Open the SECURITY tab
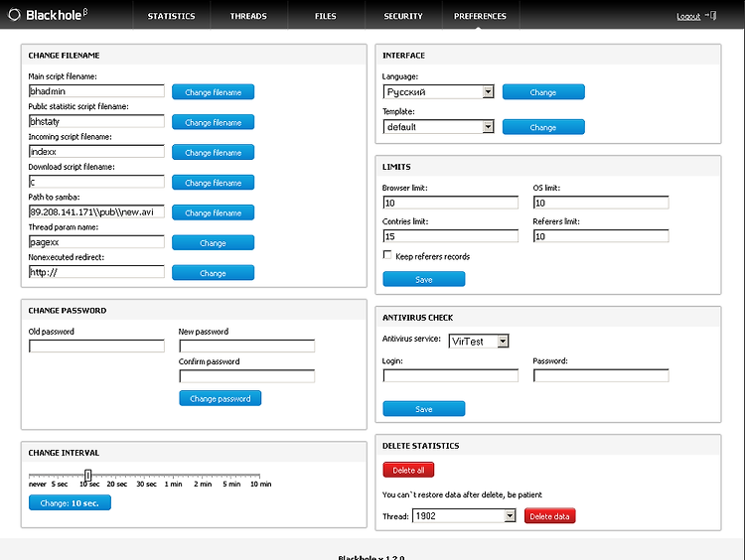 [x=403, y=16]
